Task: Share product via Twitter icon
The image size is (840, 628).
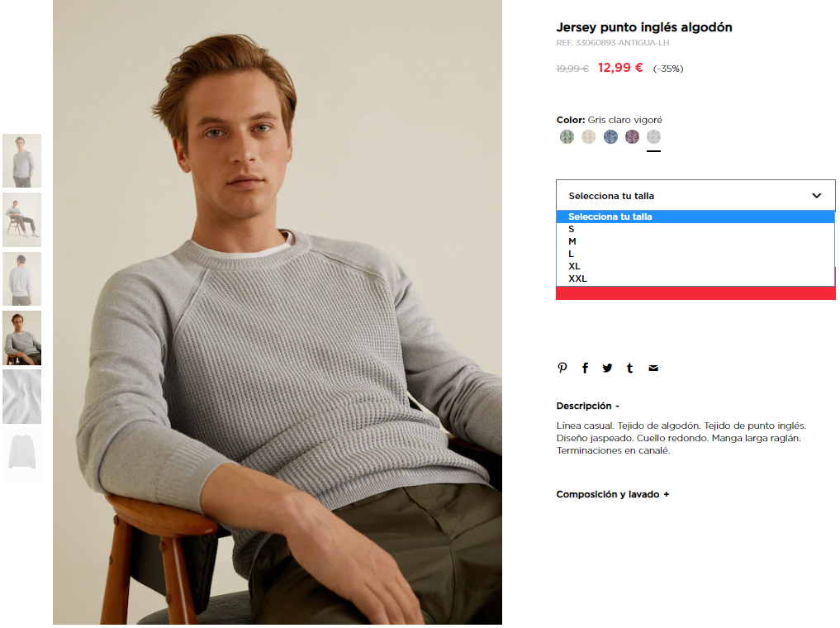Action: point(607,368)
